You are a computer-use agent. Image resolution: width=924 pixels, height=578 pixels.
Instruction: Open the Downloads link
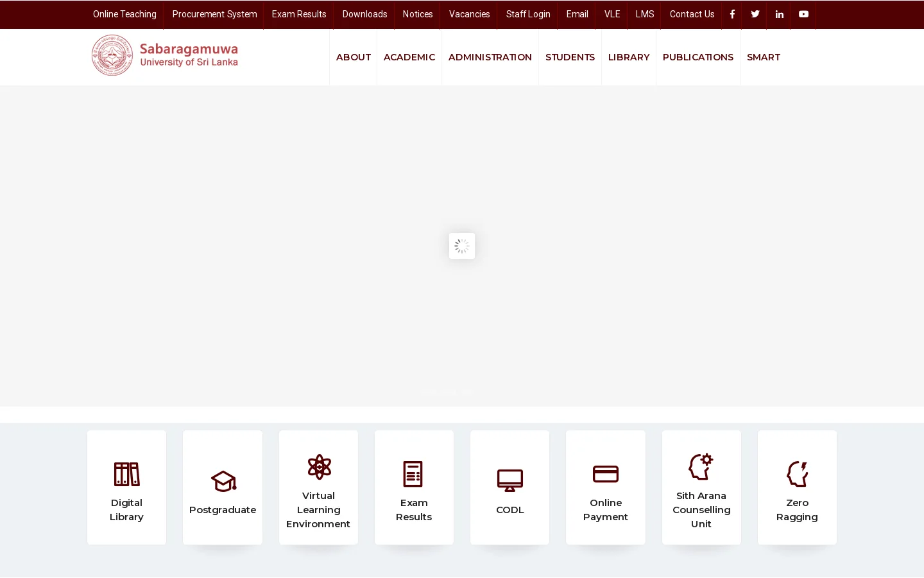click(x=364, y=14)
